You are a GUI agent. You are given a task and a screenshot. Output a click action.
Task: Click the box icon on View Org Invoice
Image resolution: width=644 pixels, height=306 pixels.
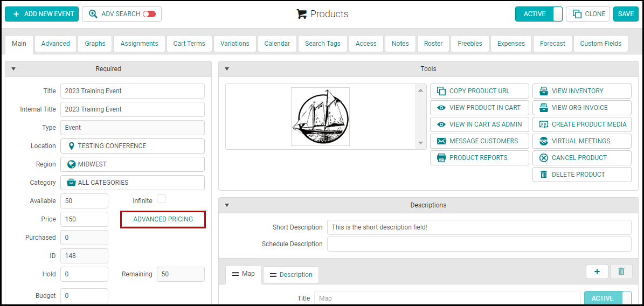tap(543, 108)
